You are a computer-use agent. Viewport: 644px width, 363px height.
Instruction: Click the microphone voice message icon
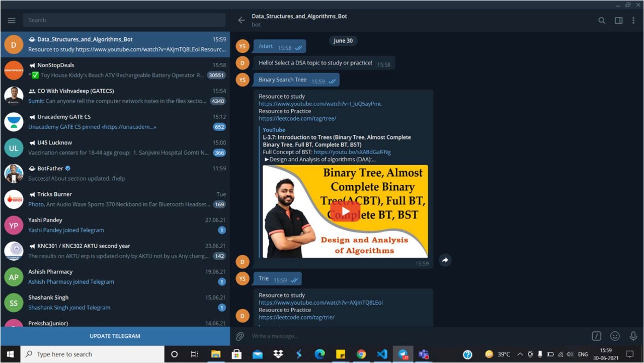[633, 336]
